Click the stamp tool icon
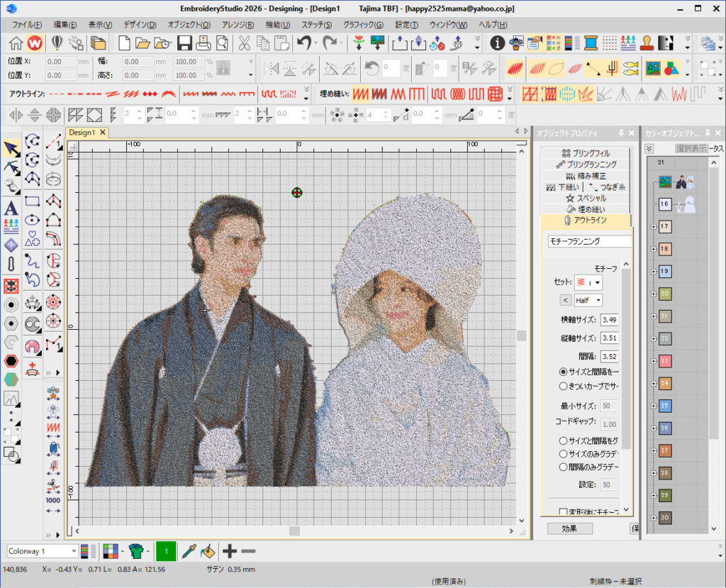This screenshot has width=726, height=588. coord(647,43)
